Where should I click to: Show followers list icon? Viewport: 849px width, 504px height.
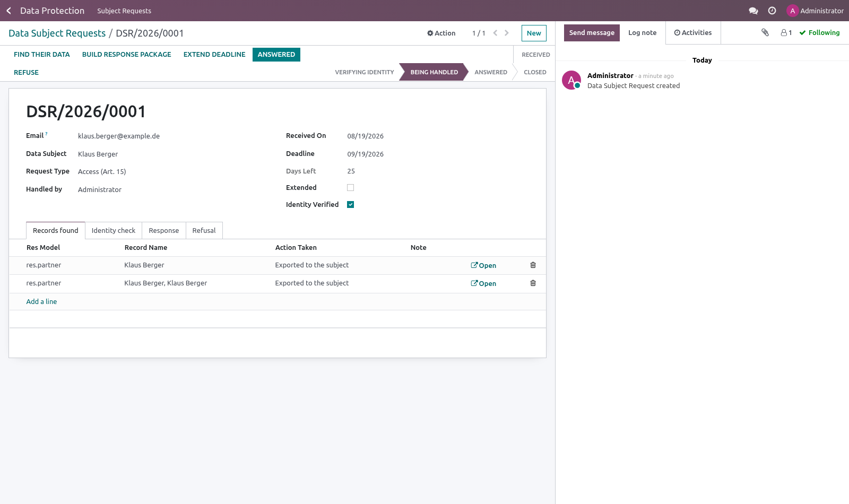pyautogui.click(x=786, y=33)
